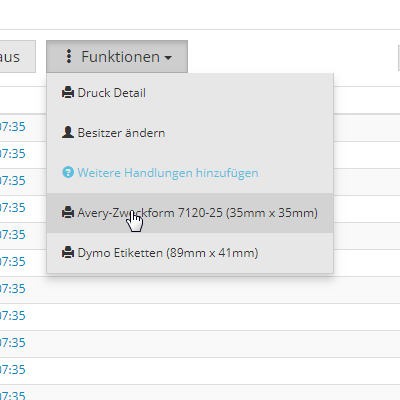Image resolution: width=400 pixels, height=400 pixels.
Task: Click printer icon next to Dymo Etiketten
Action: click(68, 252)
